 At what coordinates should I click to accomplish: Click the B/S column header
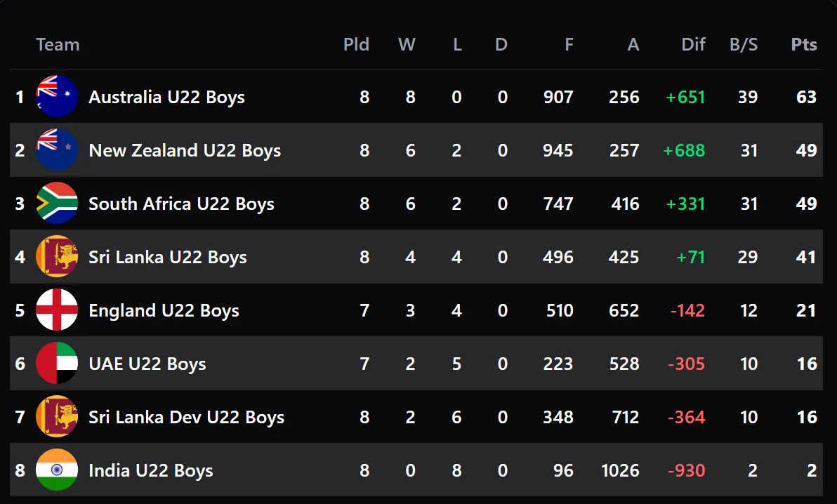pos(744,44)
